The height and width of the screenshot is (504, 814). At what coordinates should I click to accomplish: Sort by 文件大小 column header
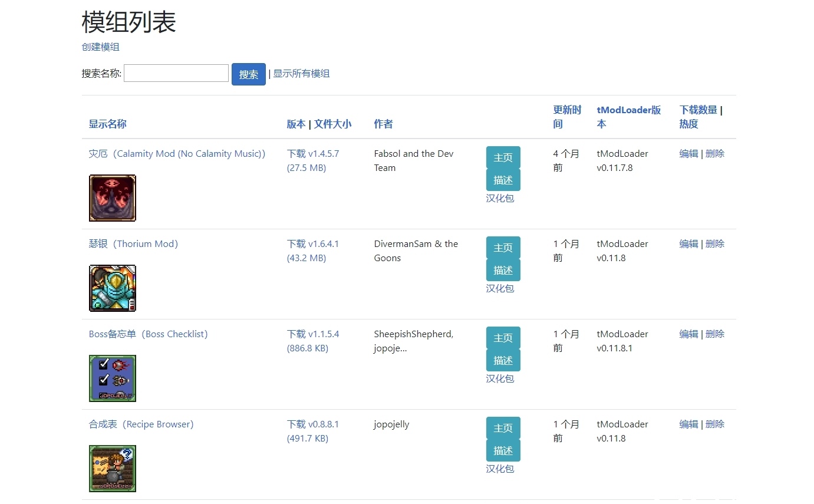(332, 124)
